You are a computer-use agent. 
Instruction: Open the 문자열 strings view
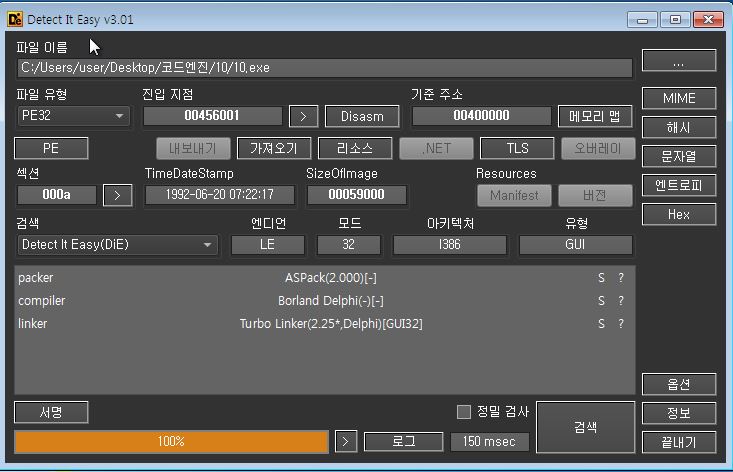[679, 157]
